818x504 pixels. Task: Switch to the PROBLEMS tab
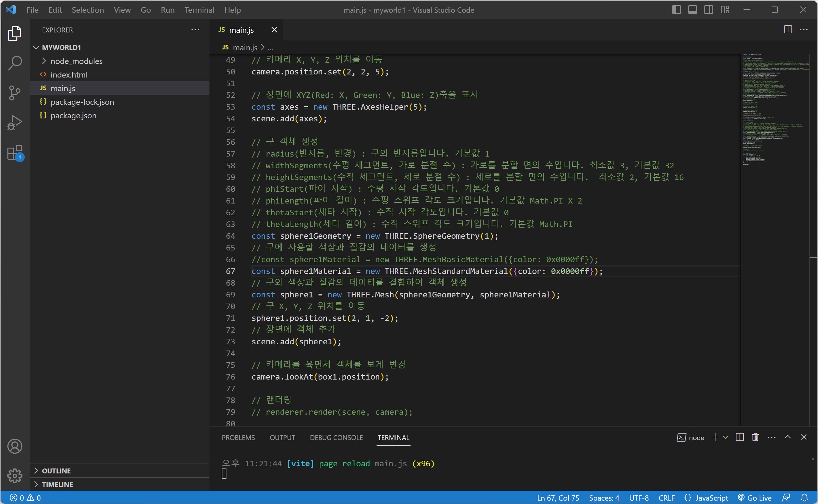238,437
